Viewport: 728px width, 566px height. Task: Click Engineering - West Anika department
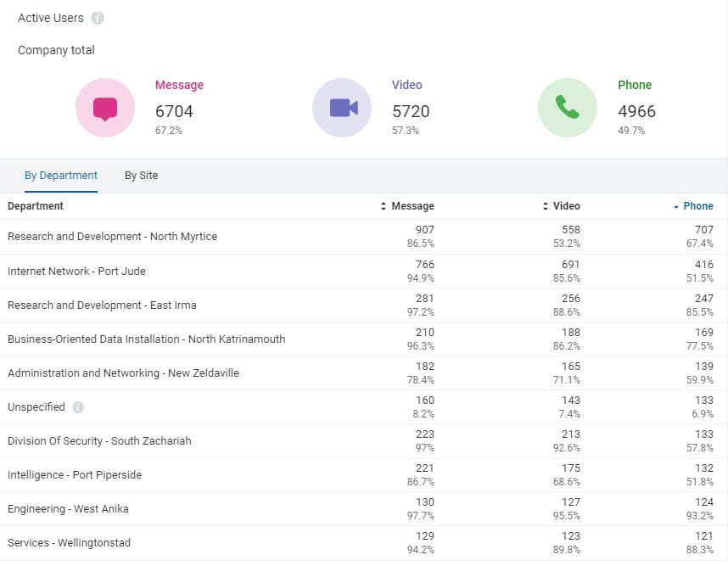pyautogui.click(x=68, y=509)
